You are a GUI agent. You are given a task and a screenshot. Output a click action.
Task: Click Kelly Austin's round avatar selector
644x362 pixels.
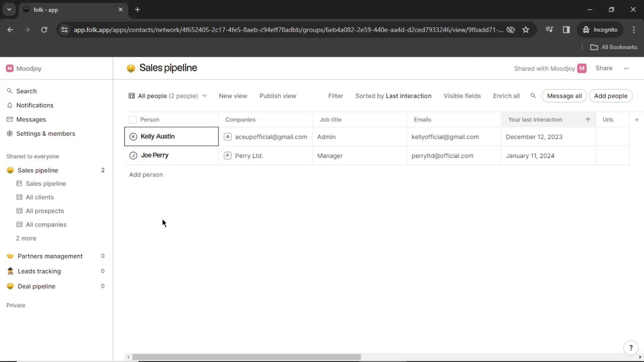pos(133,137)
